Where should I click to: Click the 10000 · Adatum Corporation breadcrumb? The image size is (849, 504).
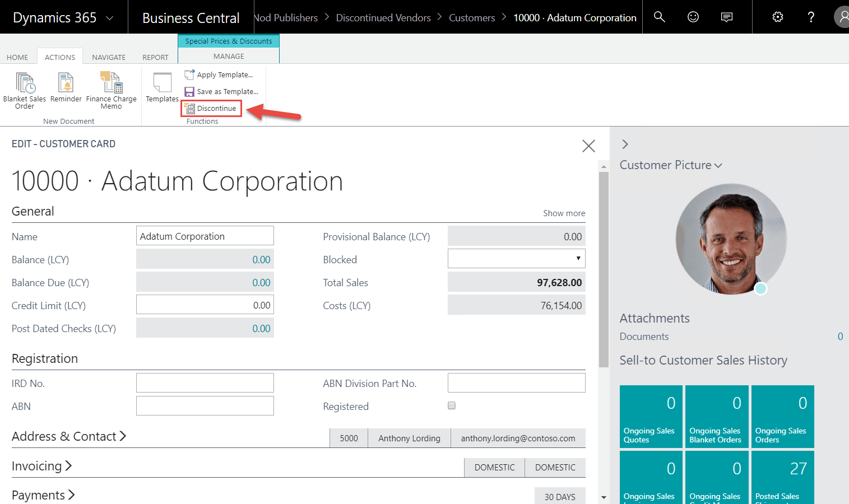[575, 17]
